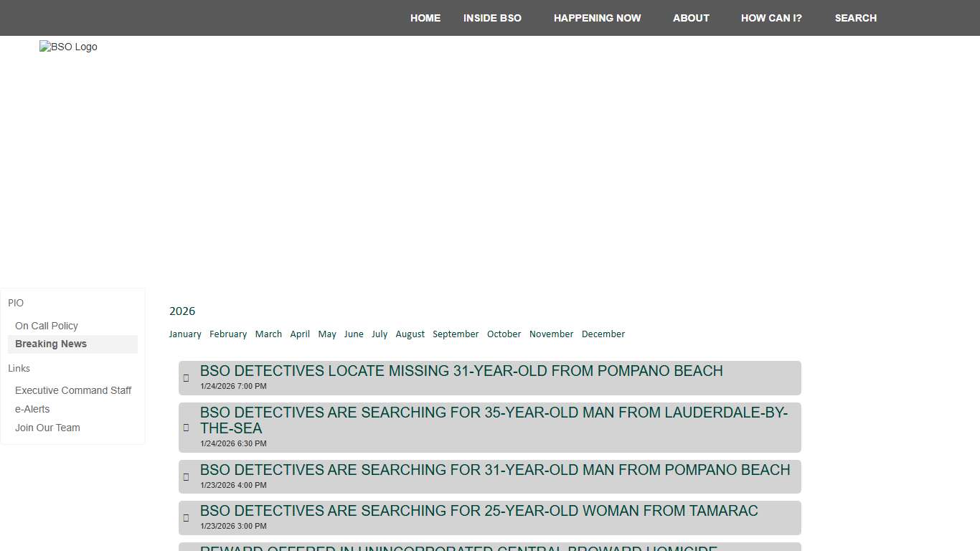The height and width of the screenshot is (551, 980).
Task: Open the On Call Policy sidebar link
Action: click(x=47, y=326)
